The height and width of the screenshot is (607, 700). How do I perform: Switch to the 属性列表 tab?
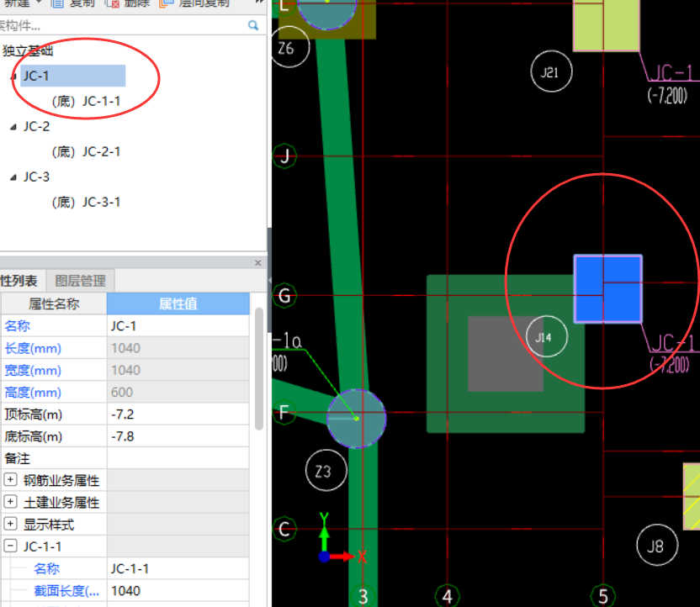(x=21, y=281)
